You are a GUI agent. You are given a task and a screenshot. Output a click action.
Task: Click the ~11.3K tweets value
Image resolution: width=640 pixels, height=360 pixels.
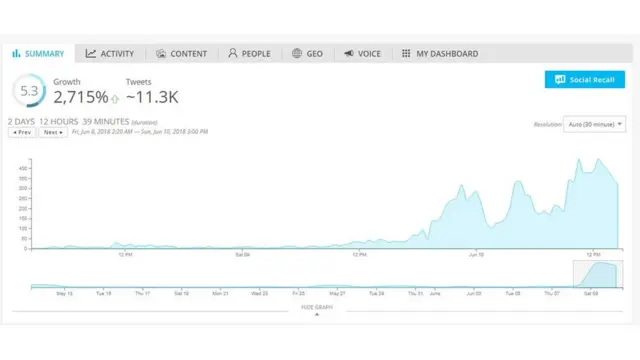(152, 97)
